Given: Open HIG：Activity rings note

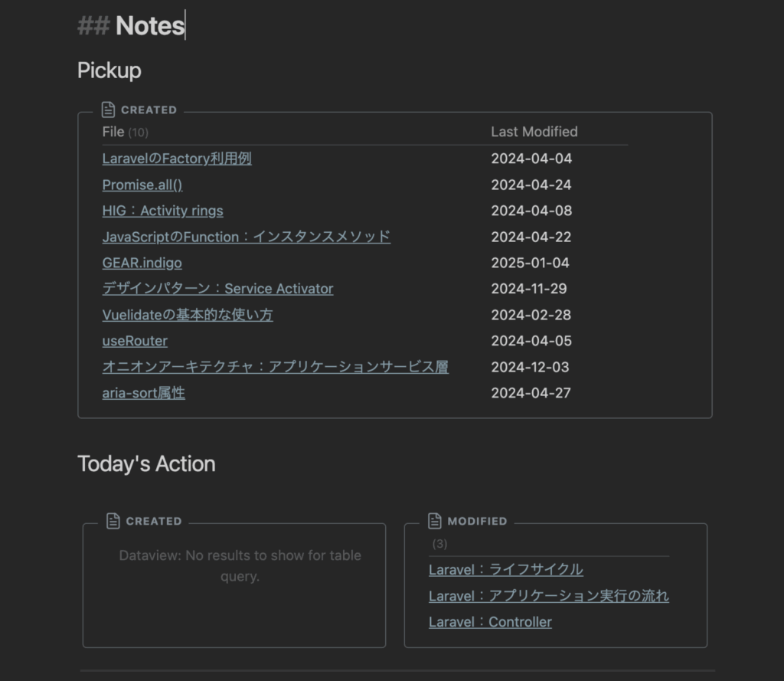Looking at the screenshot, I should point(162,211).
